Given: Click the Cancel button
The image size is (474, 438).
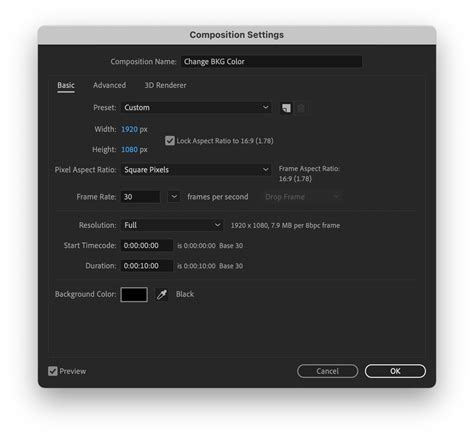Looking at the screenshot, I should point(327,371).
